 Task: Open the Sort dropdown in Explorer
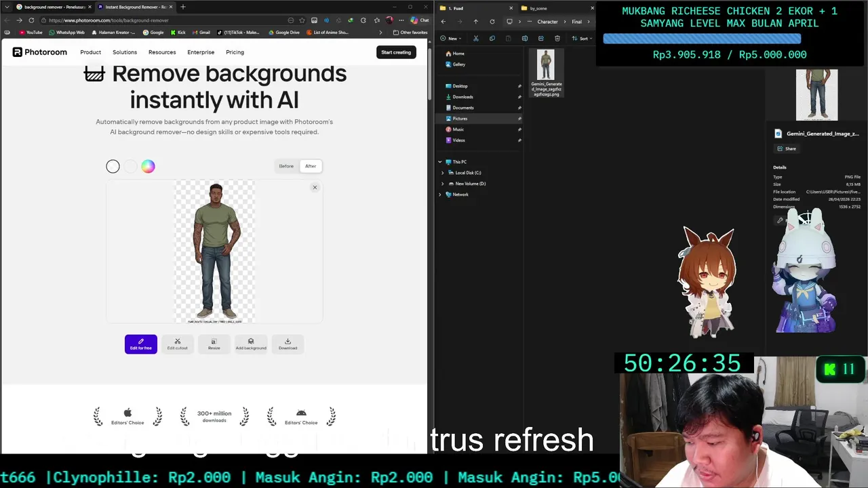coord(581,38)
